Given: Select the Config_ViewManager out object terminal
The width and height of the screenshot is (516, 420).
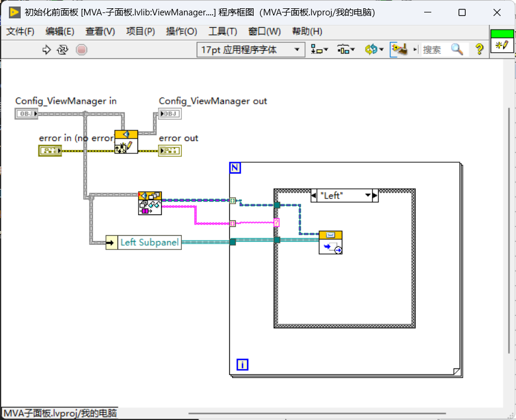Looking at the screenshot, I should coord(170,114).
